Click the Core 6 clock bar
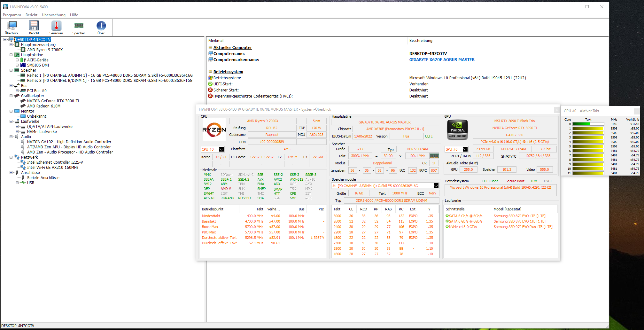 (588, 151)
